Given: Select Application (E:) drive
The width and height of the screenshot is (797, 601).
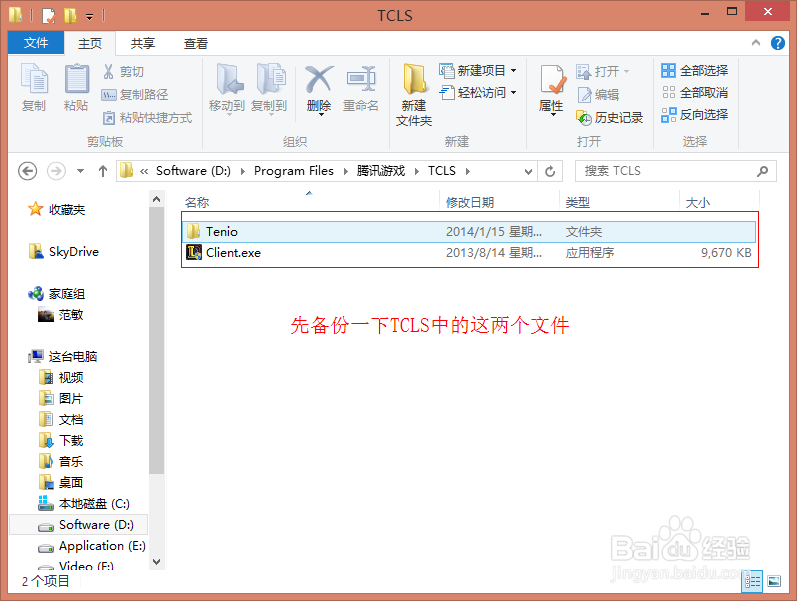Looking at the screenshot, I should 92,546.
